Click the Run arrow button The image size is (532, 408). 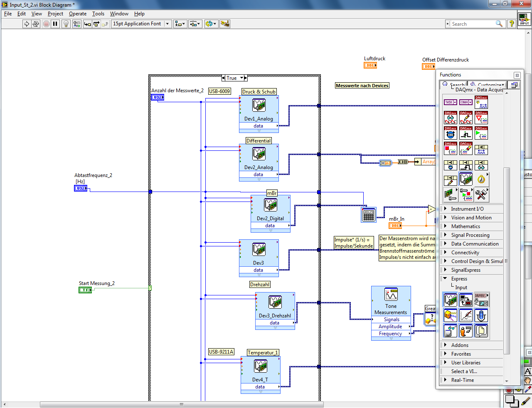(x=27, y=24)
